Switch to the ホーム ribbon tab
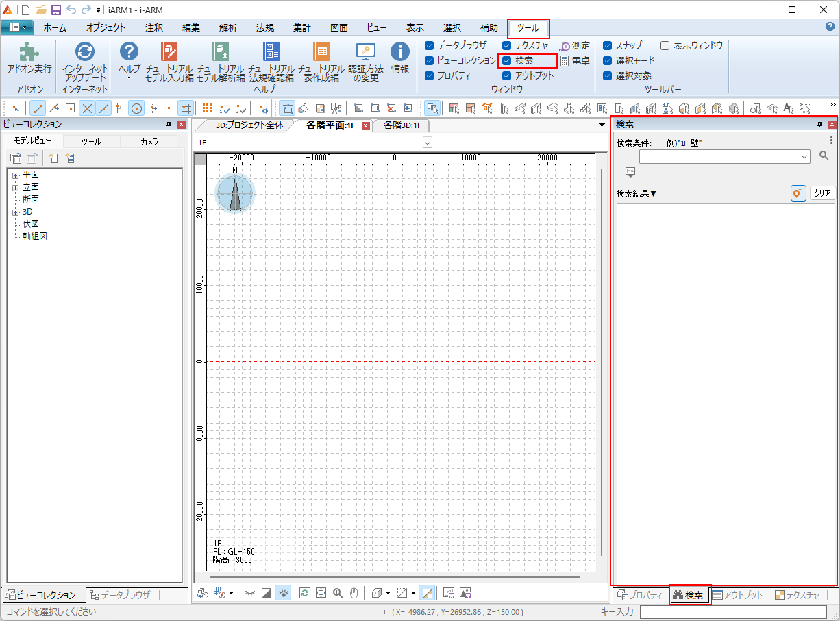This screenshot has width=840, height=621. click(55, 28)
